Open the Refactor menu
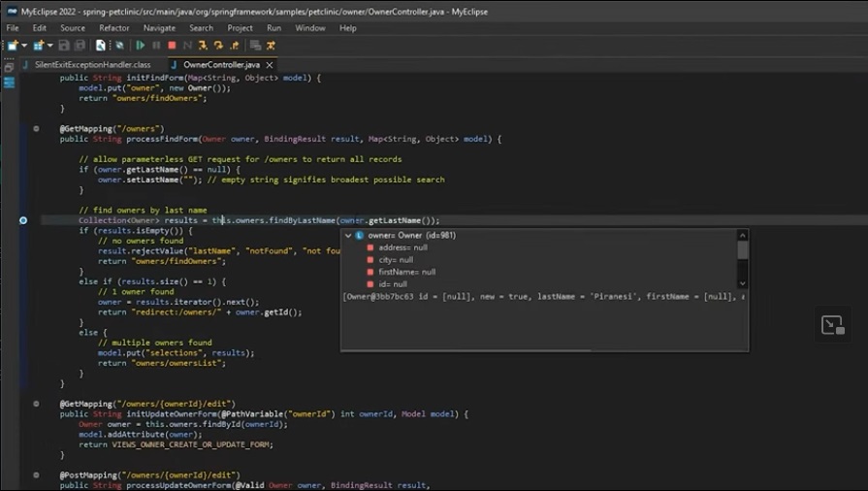The width and height of the screenshot is (868, 491). [113, 28]
